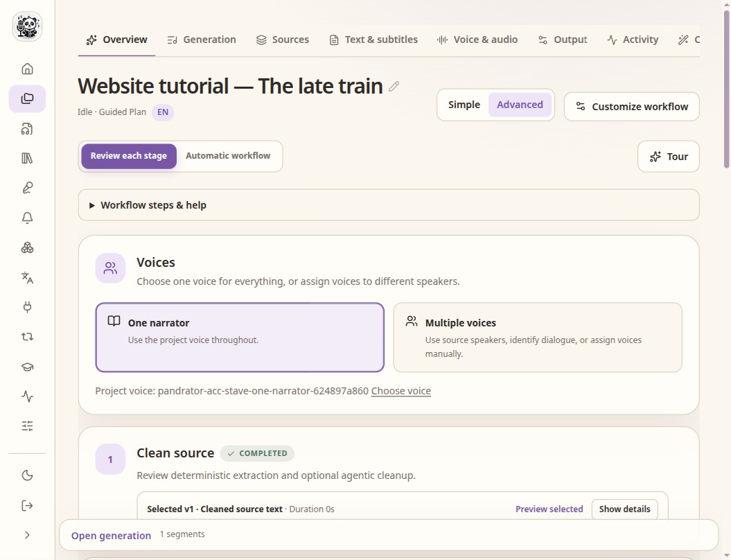
Task: Open the graduation cap icon in sidebar
Action: 27,367
